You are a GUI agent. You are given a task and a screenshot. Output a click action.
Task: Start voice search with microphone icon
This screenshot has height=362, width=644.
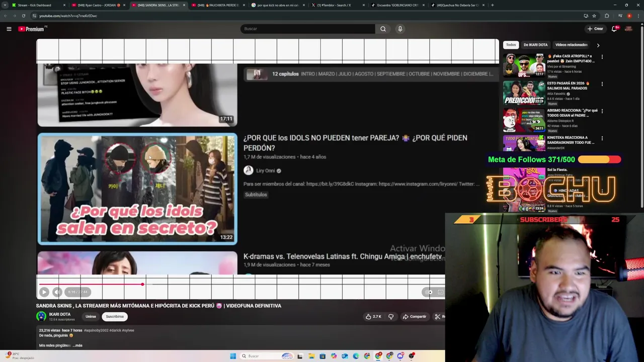400,29
